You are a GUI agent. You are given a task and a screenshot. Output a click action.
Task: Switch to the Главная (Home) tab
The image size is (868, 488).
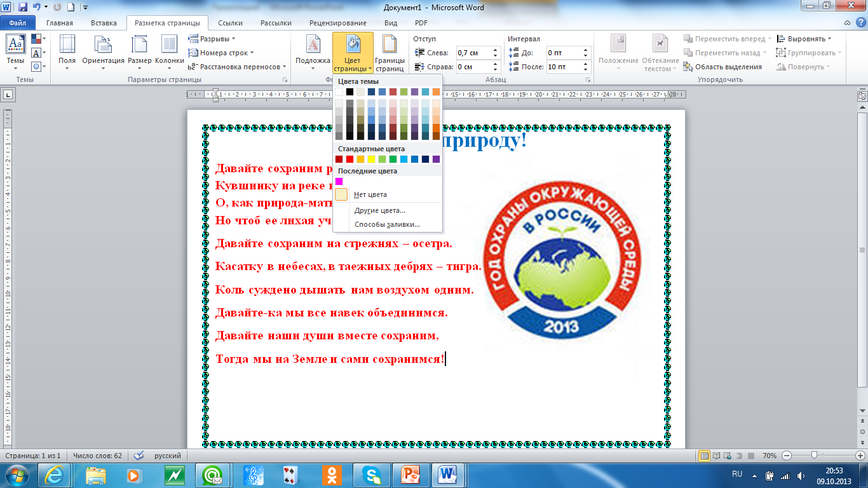pos(60,23)
